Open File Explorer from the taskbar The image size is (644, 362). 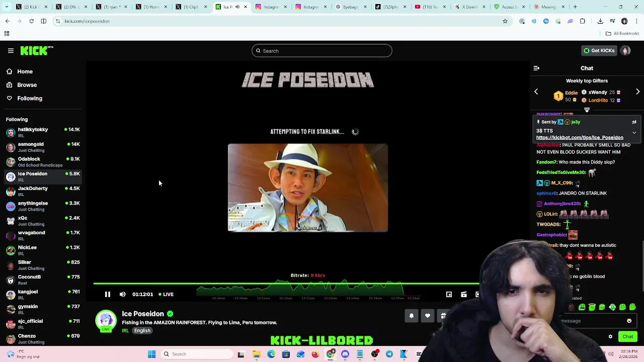coord(256,354)
